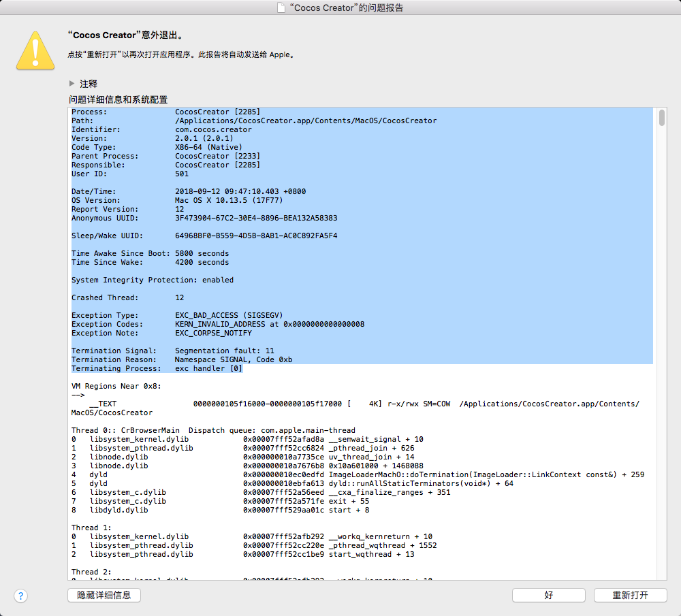The width and height of the screenshot is (681, 616).
Task: Click 重新打开 to reopen Cocos Creator
Action: (630, 595)
